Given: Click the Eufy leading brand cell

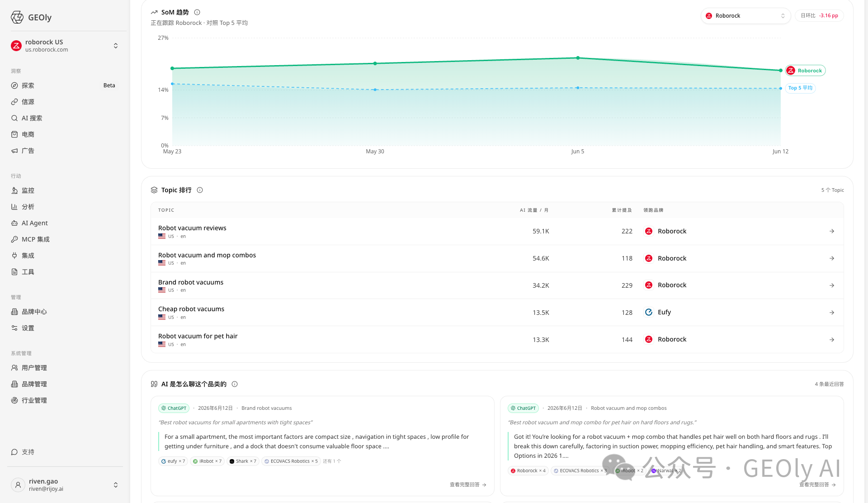Looking at the screenshot, I should coord(658,312).
